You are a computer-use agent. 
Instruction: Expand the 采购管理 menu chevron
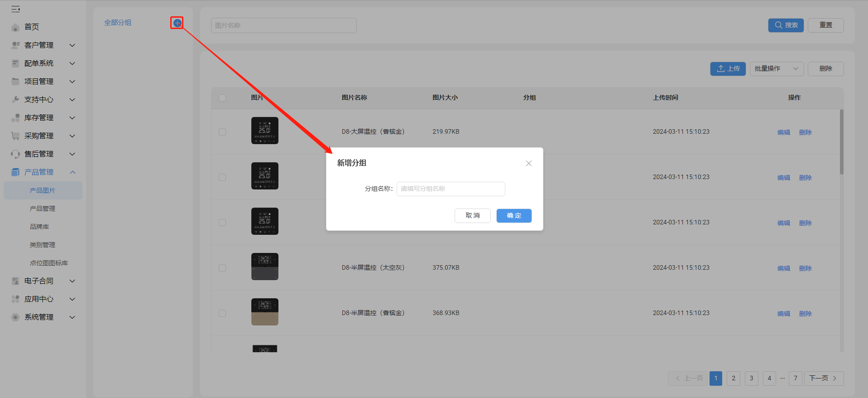tap(72, 136)
